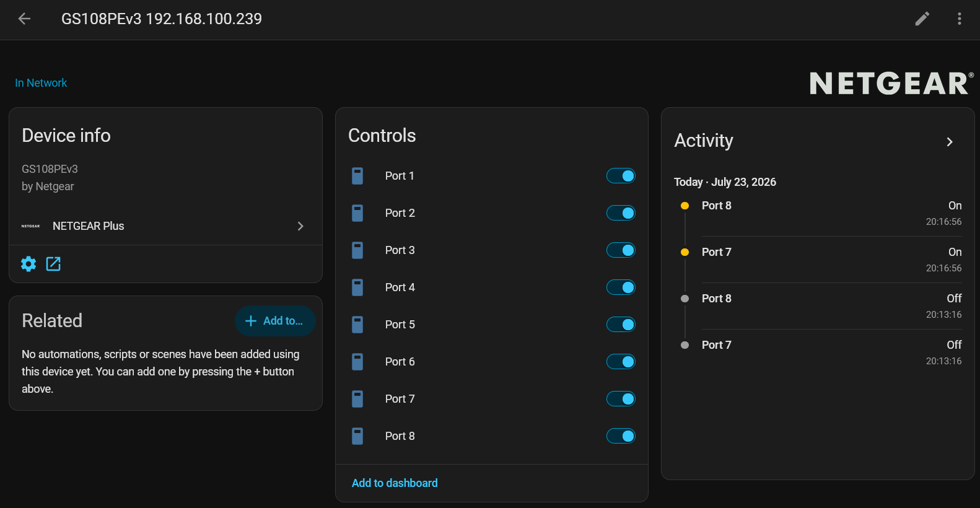Expand the Activity panel chevron
Image resolution: width=980 pixels, height=508 pixels.
950,142
